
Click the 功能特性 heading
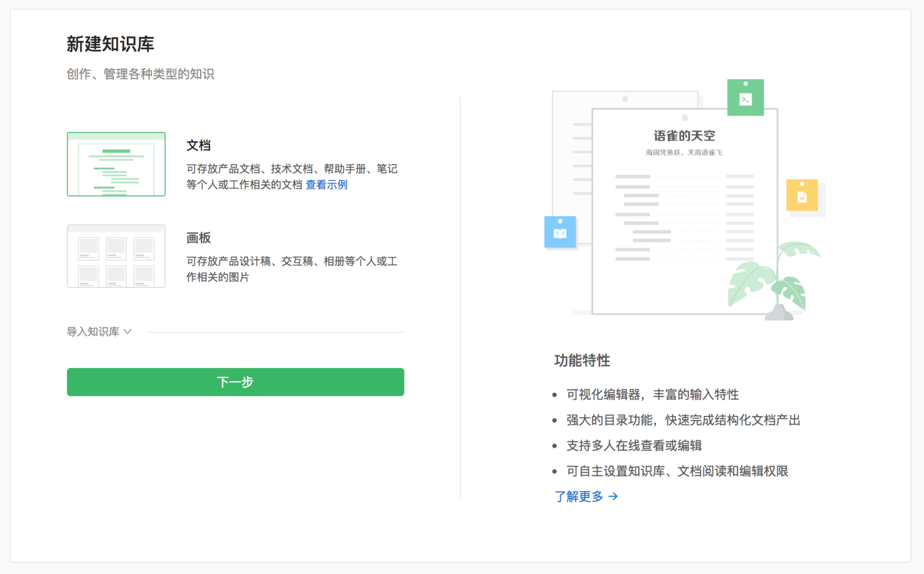point(581,361)
